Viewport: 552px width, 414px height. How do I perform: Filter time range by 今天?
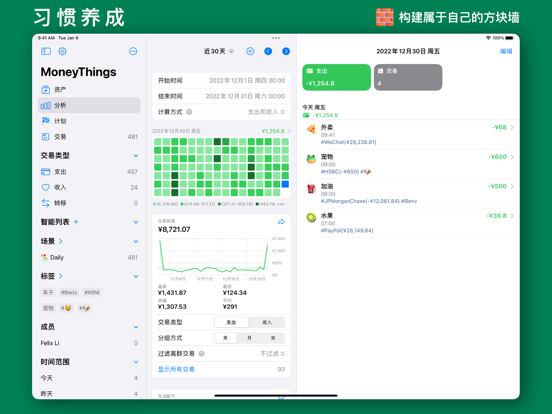pos(89,378)
